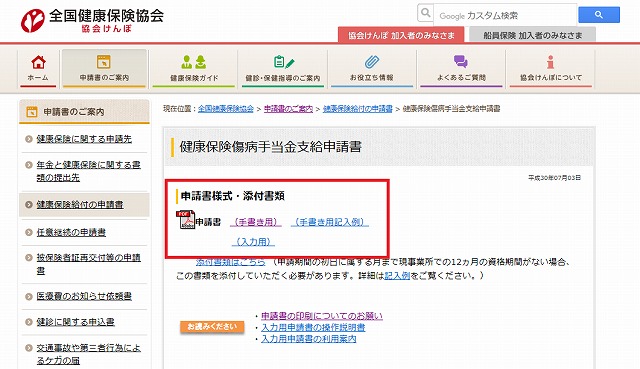
Task: Click the orange お読みください label
Action: click(x=212, y=327)
